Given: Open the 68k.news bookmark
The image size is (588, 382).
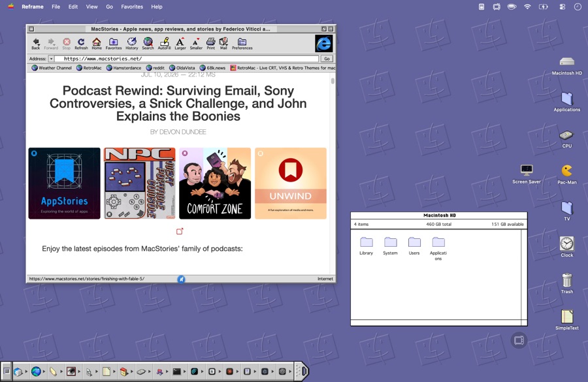Looking at the screenshot, I should (x=212, y=68).
